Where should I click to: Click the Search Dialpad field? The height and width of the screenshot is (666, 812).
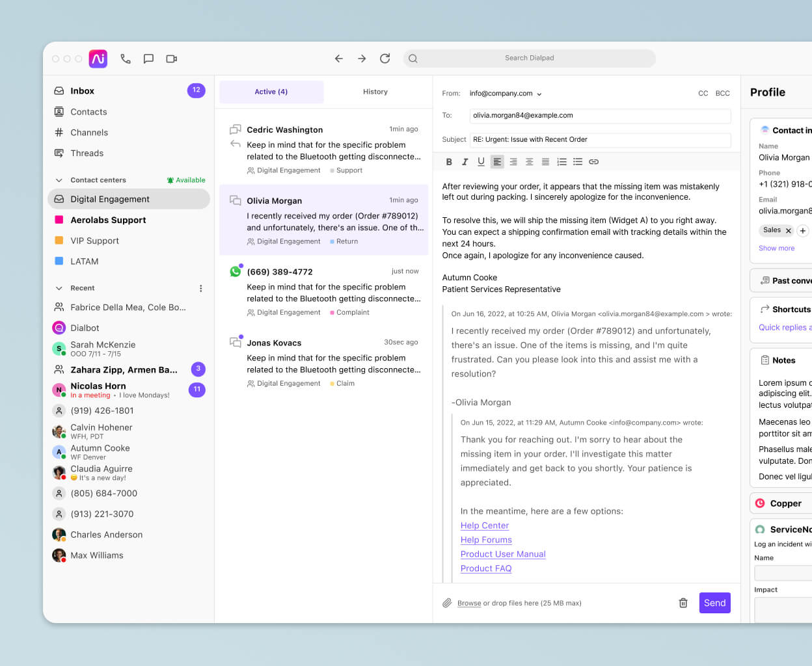(x=529, y=58)
